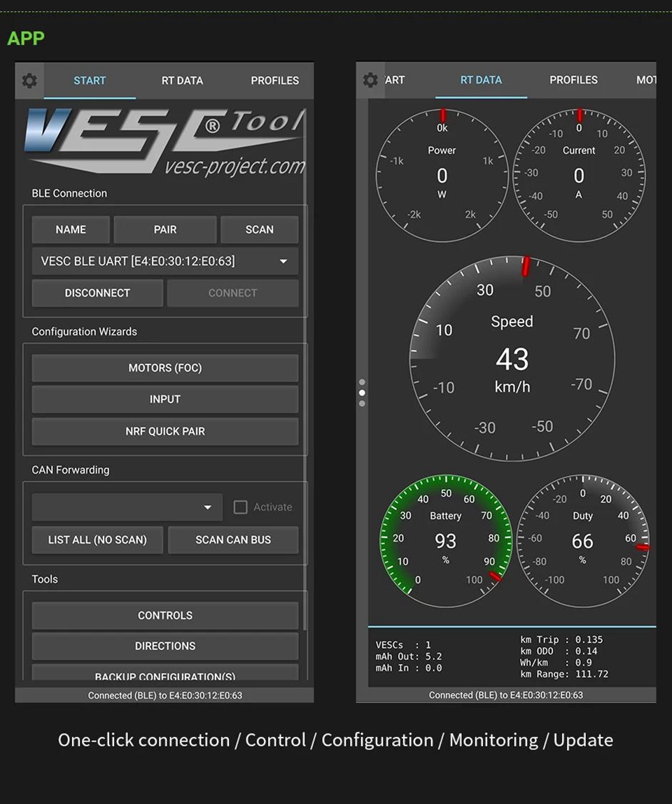Open settings gear in left START panel

point(29,80)
